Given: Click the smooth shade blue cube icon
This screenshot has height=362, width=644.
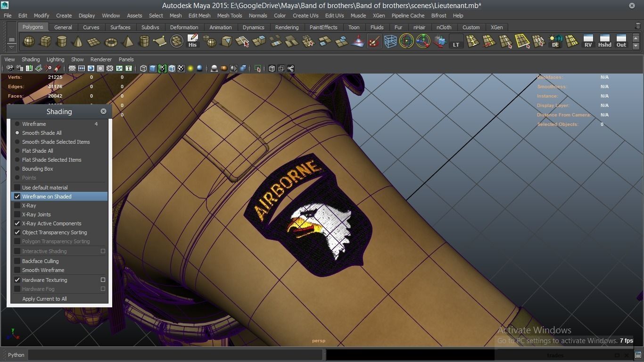Looking at the screenshot, I should pyautogui.click(x=153, y=69).
